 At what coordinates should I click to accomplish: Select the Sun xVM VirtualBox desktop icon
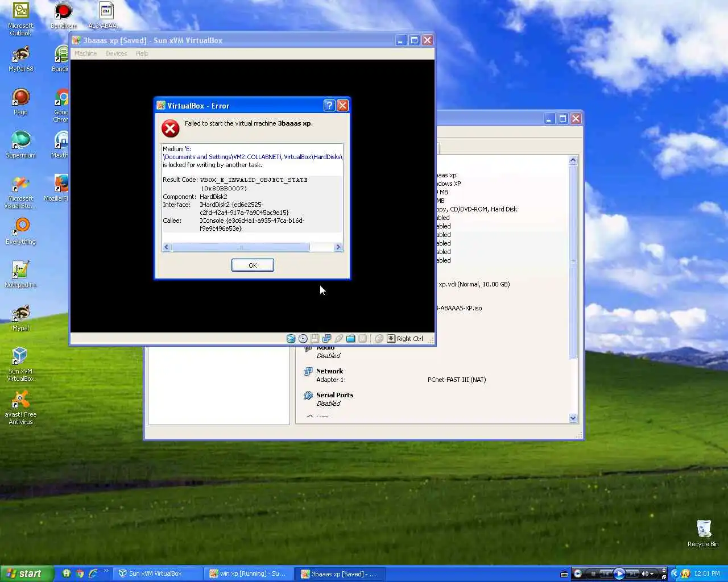[x=20, y=364]
